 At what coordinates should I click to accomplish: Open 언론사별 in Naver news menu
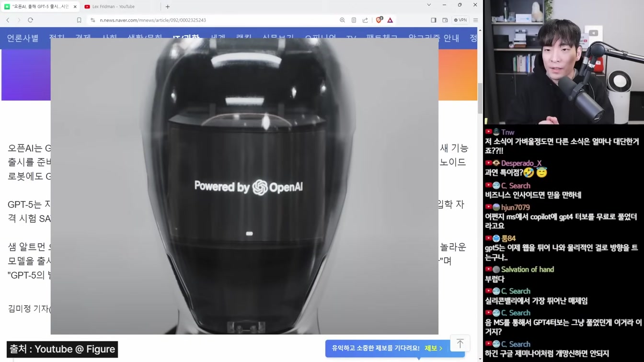23,38
